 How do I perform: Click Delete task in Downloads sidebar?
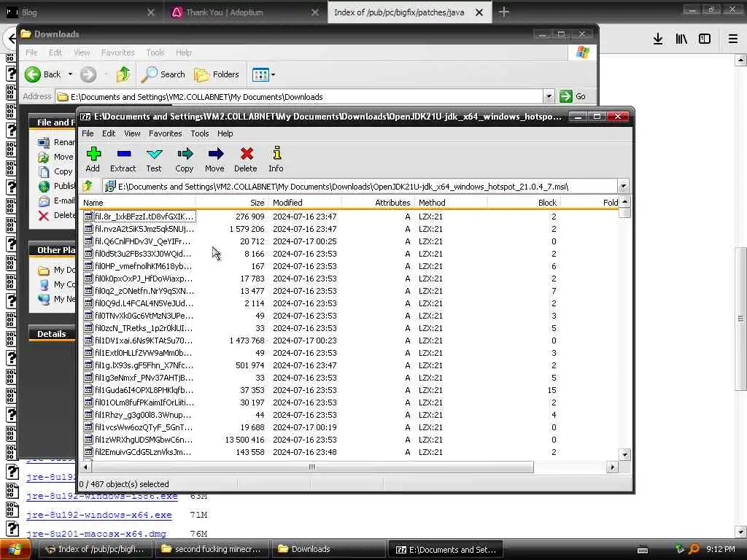coord(57,216)
